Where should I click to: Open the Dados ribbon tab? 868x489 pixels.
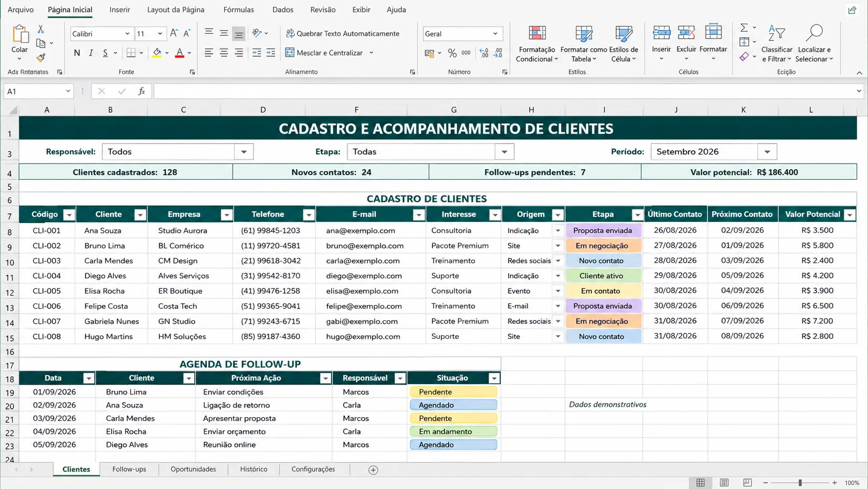pyautogui.click(x=282, y=9)
